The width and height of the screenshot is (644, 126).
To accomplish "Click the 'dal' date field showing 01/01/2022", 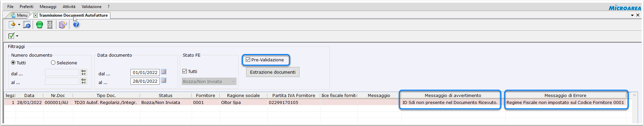I will click(x=145, y=72).
